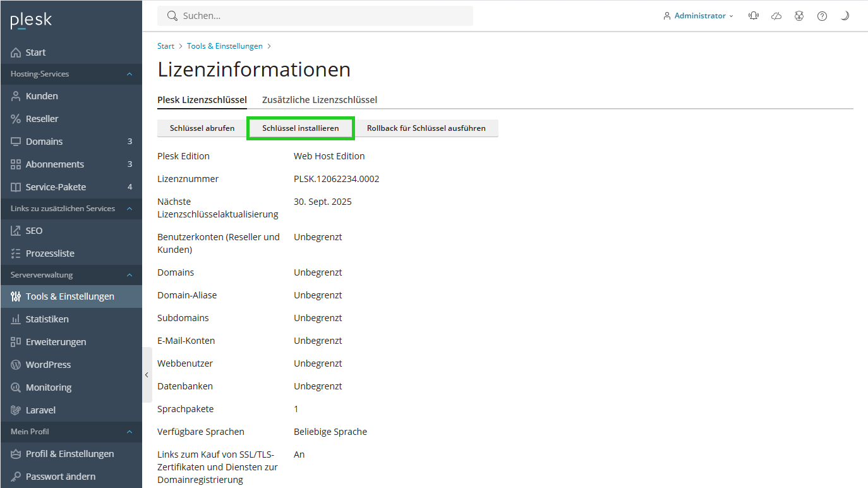Click the Plesk logo
868x488 pixels.
pos(31,21)
